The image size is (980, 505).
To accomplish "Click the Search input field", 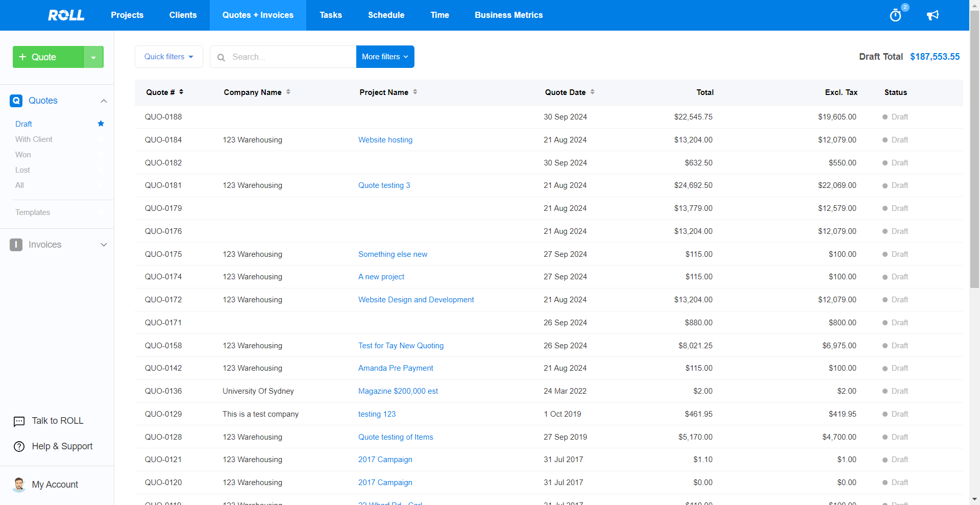I will [291, 57].
